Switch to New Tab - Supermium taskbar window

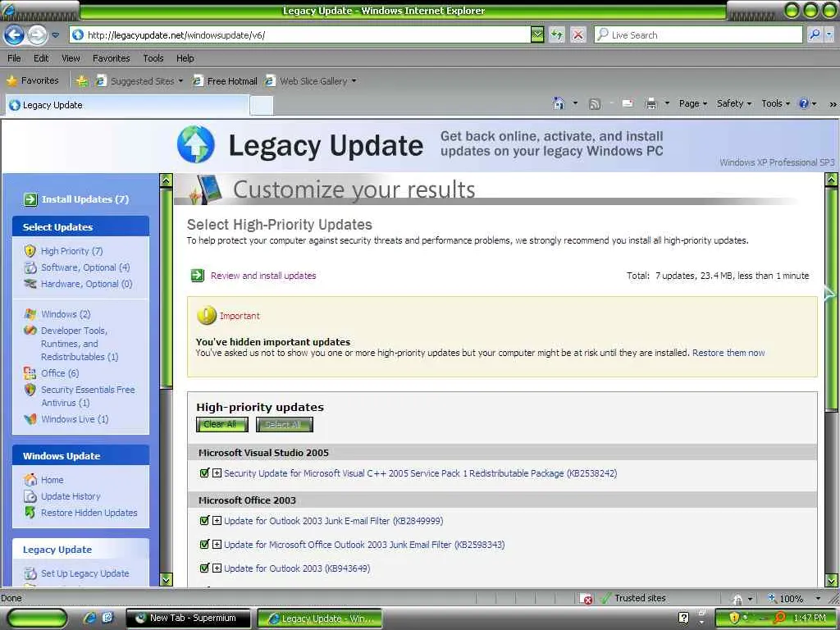[x=188, y=618]
